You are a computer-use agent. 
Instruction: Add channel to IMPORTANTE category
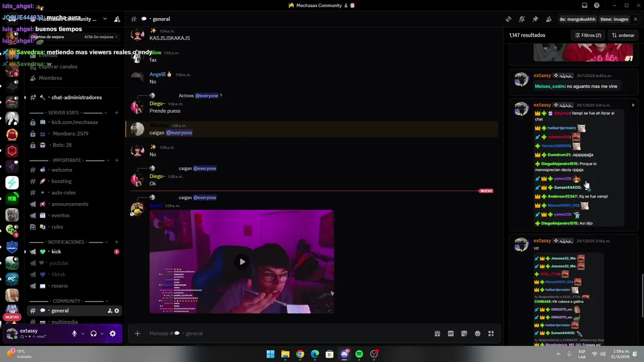click(117, 160)
